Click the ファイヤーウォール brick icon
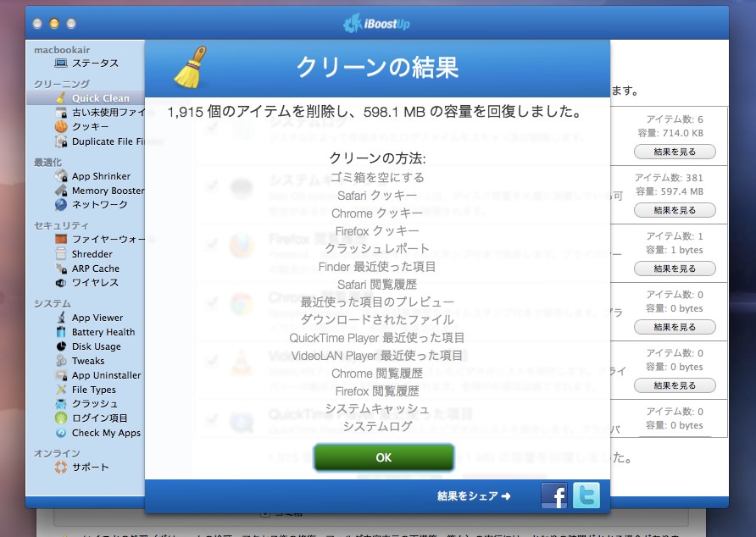The width and height of the screenshot is (756, 537). pyautogui.click(x=61, y=239)
